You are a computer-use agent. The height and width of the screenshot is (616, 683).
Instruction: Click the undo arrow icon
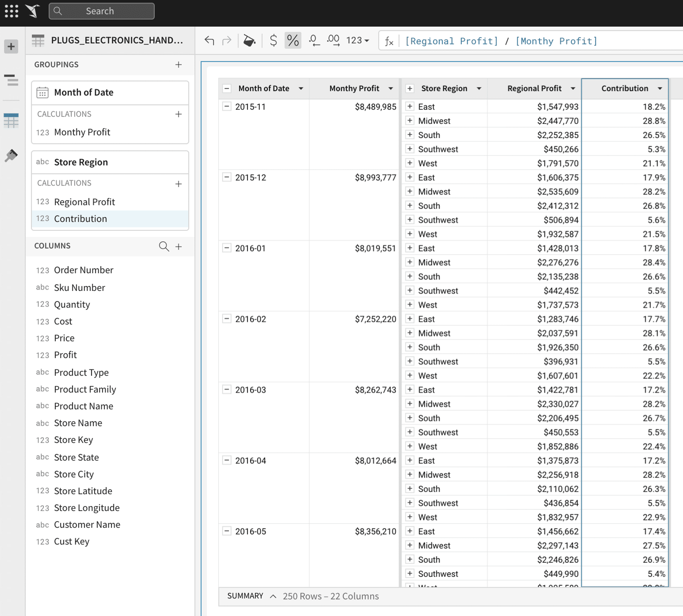click(x=209, y=41)
